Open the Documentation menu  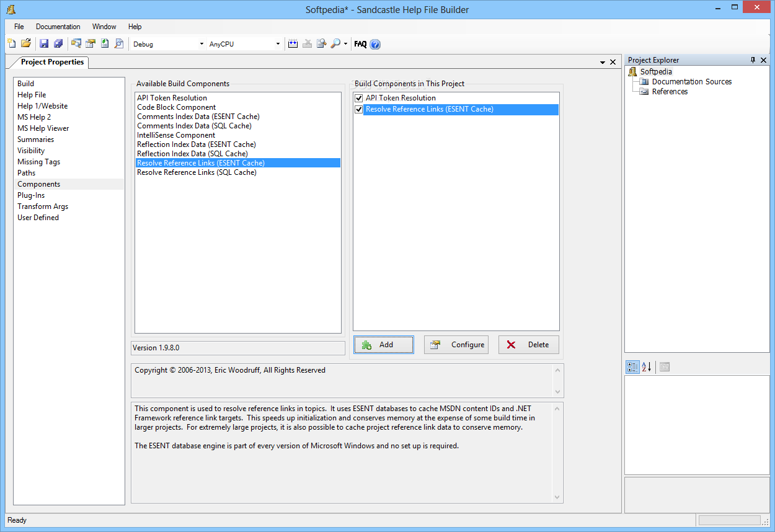click(58, 27)
